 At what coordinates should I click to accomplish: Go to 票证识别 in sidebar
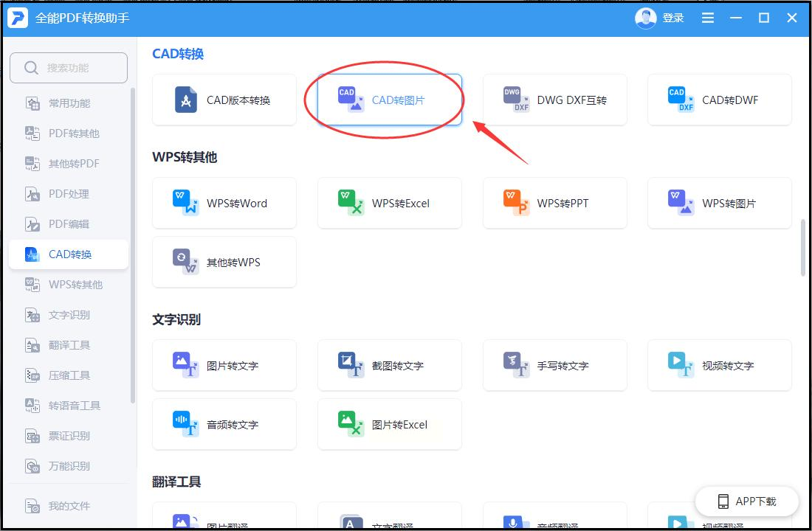(x=69, y=436)
